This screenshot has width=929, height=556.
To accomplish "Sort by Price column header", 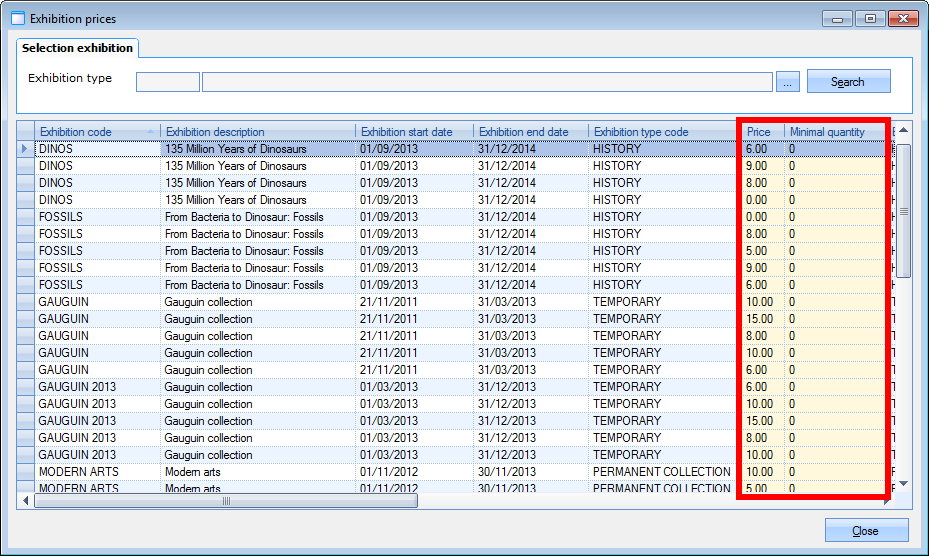I will (x=759, y=132).
